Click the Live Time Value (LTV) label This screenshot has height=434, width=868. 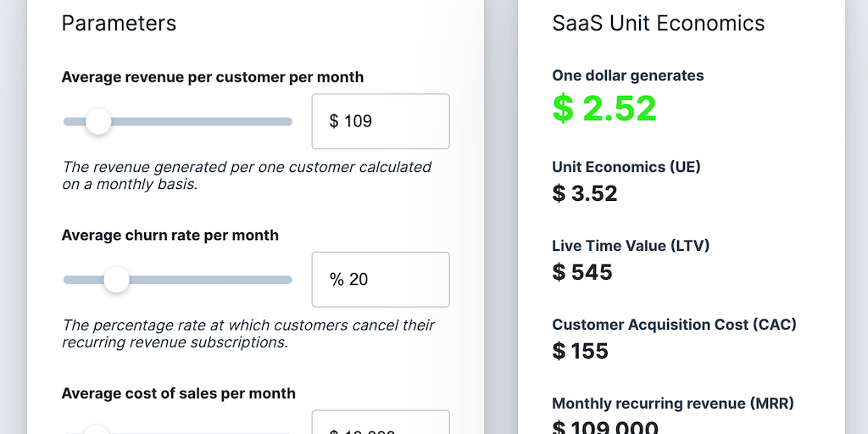coord(631,246)
